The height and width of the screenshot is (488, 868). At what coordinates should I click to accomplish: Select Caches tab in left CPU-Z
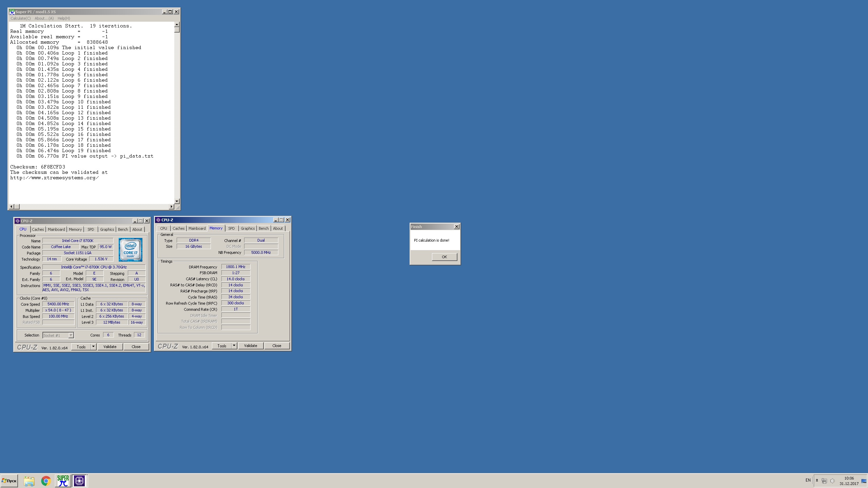[x=38, y=229]
